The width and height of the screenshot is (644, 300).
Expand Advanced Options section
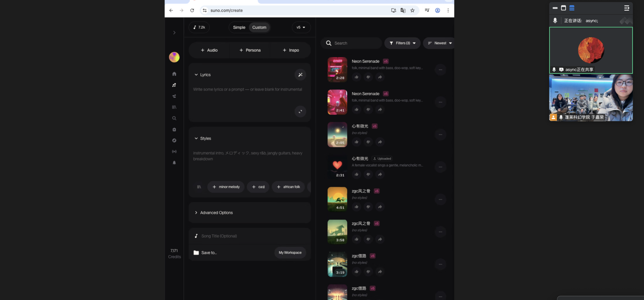point(216,213)
